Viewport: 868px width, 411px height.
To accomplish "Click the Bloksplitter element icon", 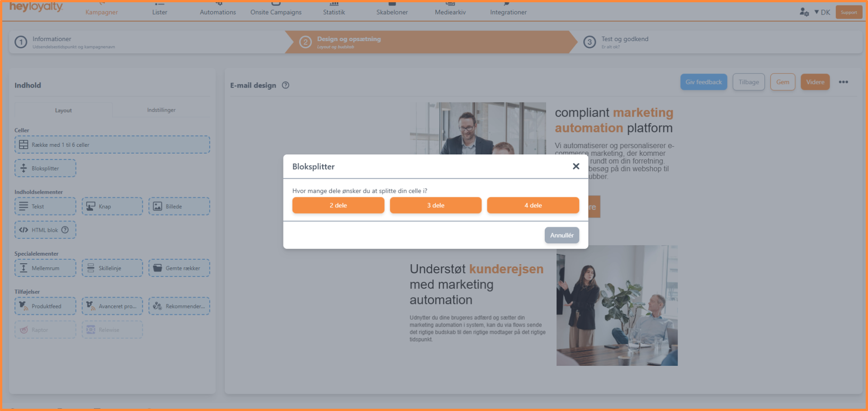I will coord(24,168).
